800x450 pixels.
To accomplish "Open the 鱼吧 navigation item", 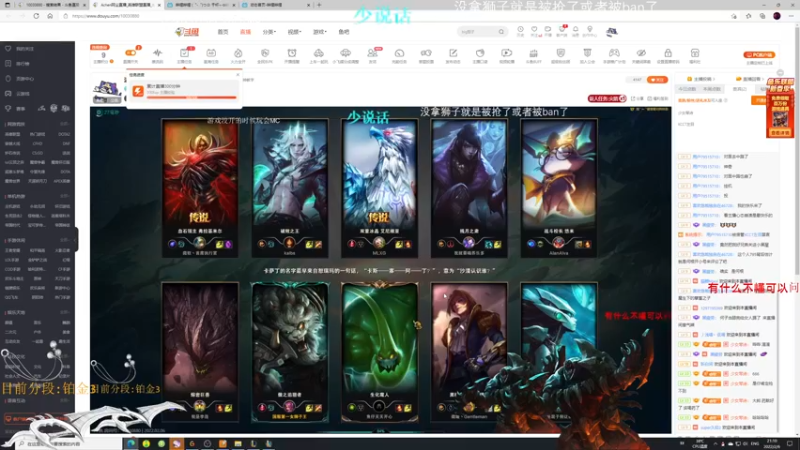I will pos(344,32).
